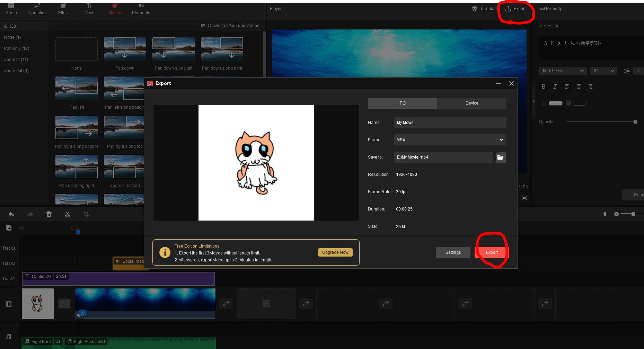The width and height of the screenshot is (644, 349).
Task: Open the Effect tab
Action: pos(63,9)
